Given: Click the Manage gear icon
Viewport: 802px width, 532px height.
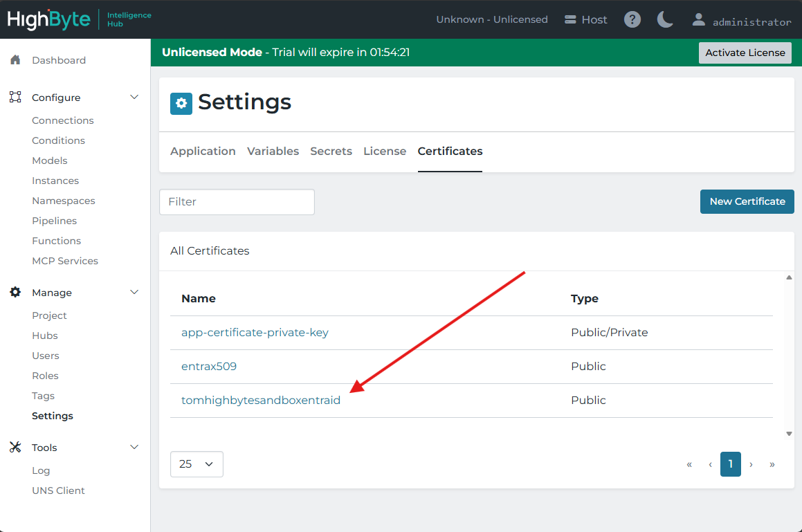Looking at the screenshot, I should [x=15, y=293].
